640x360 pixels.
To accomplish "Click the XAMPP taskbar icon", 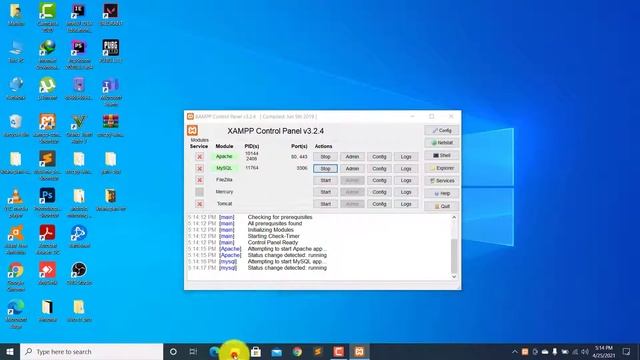I will pyautogui.click(x=359, y=351).
